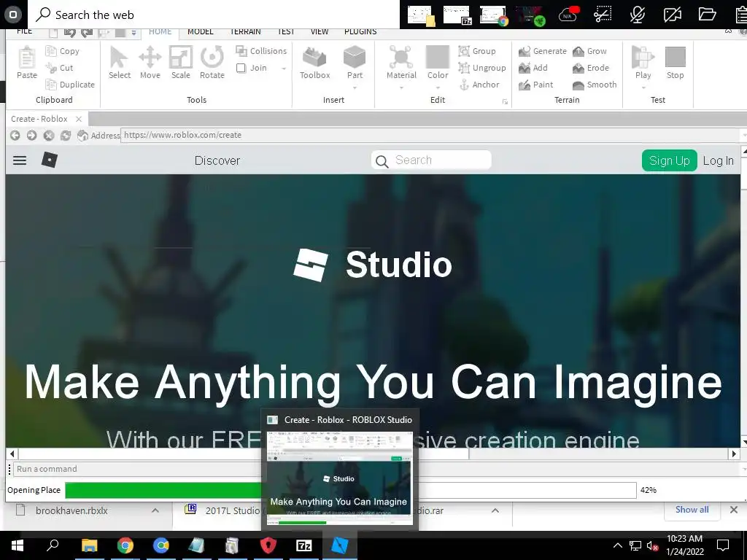Viewport: 747px width, 560px height.
Task: Expand the Color dropdown arrow
Action: point(438,87)
